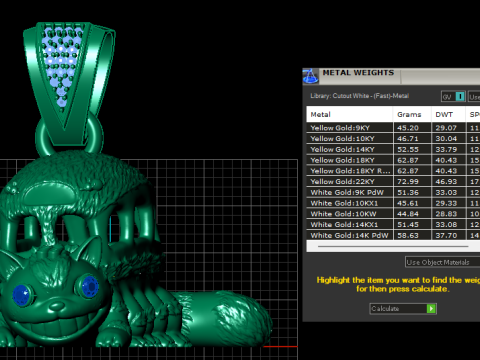Select the White Gold:14K PdW row

click(x=393, y=235)
